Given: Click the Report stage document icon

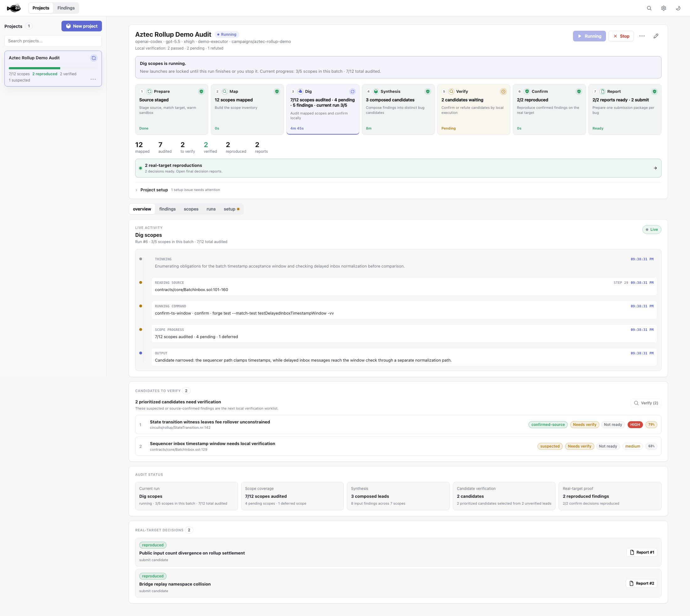Looking at the screenshot, I should click(602, 91).
